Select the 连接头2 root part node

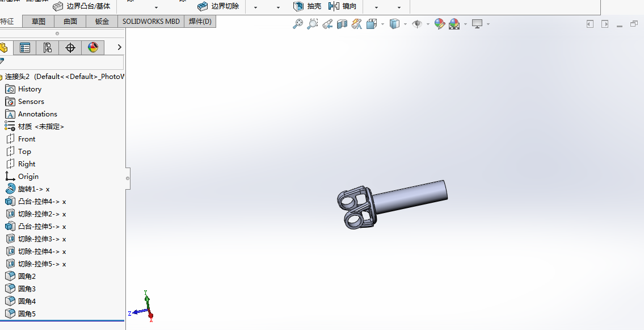click(62, 77)
